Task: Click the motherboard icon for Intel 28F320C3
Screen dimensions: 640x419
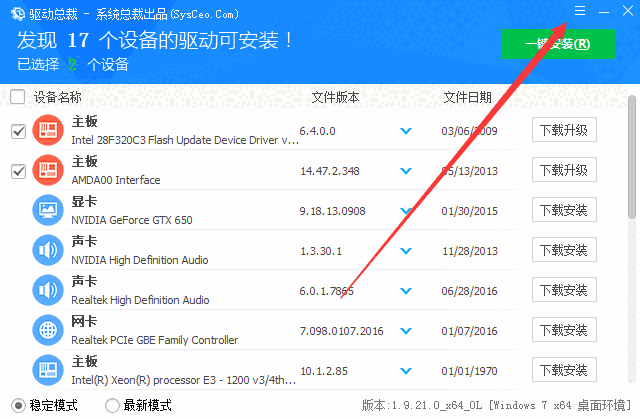Action: (48, 130)
